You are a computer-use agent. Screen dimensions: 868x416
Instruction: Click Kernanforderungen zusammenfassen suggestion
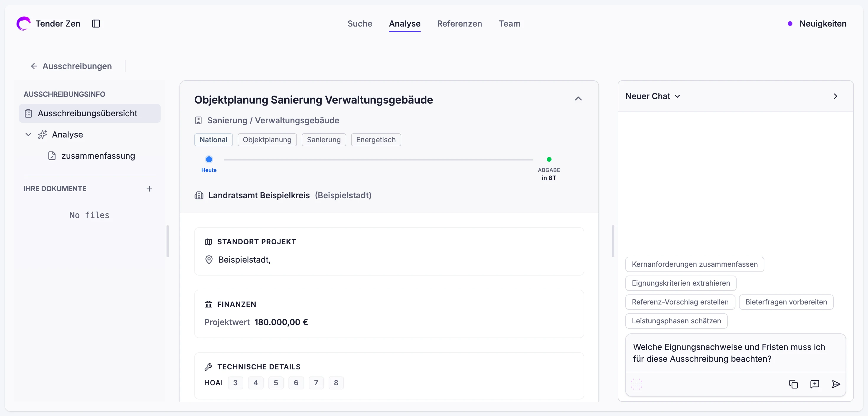pos(695,264)
